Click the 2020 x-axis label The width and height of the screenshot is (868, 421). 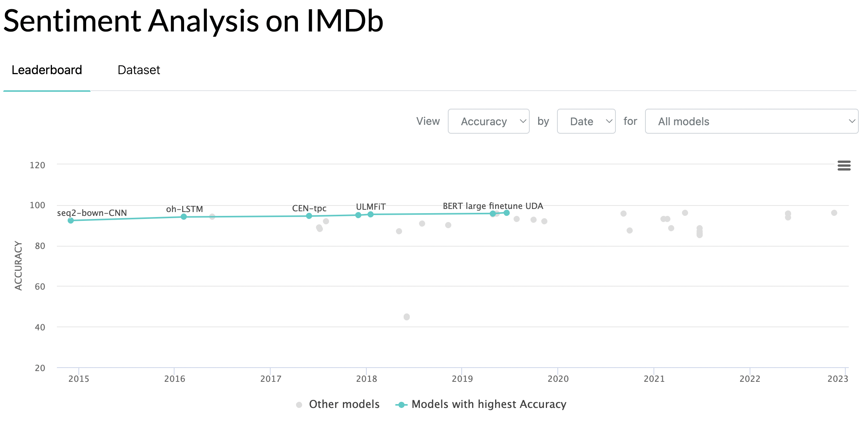click(558, 379)
